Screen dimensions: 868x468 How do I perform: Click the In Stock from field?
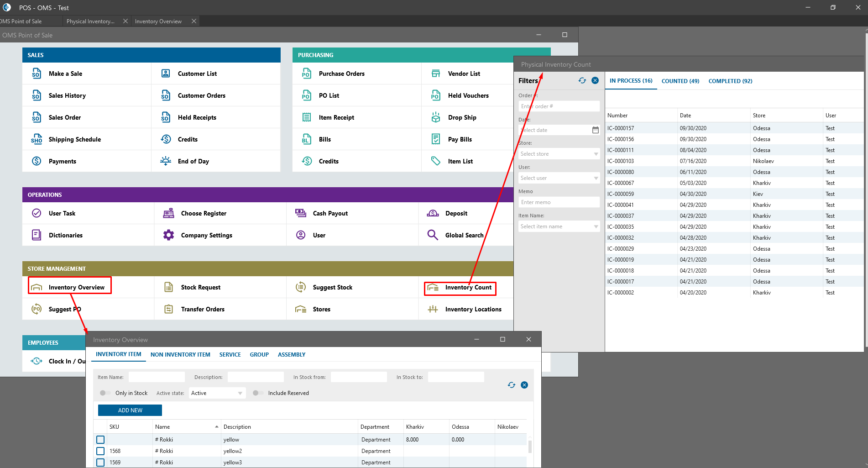359,377
